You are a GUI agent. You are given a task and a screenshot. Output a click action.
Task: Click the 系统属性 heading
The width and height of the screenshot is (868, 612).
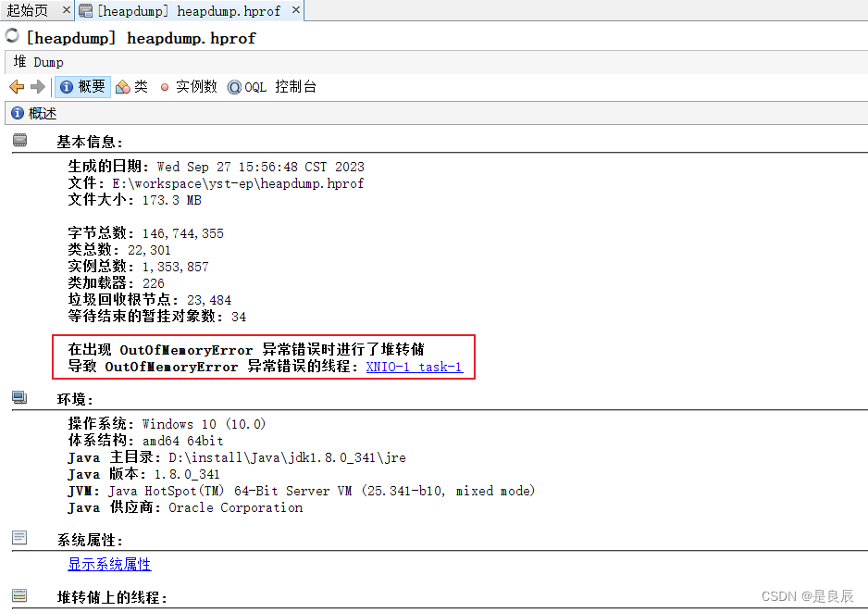[x=89, y=540]
